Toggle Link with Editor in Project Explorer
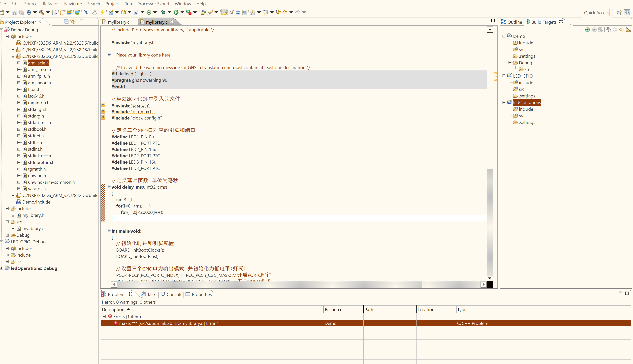This screenshot has height=364, width=633. (x=73, y=22)
